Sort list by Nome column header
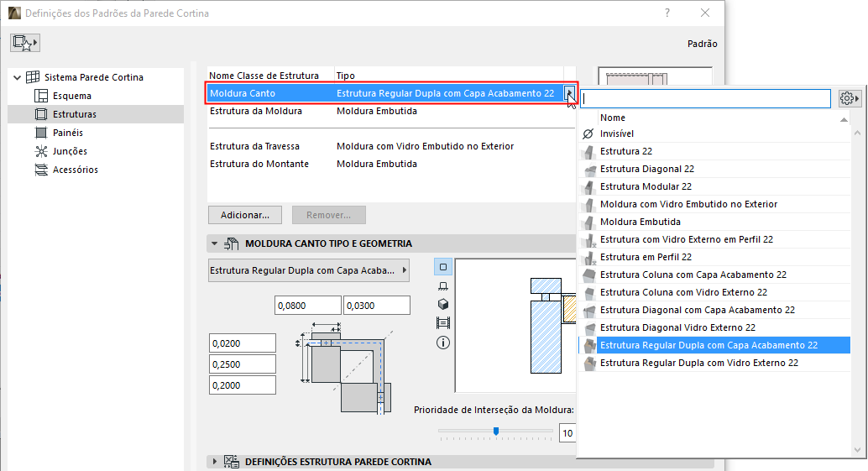This screenshot has width=868, height=471. point(612,118)
